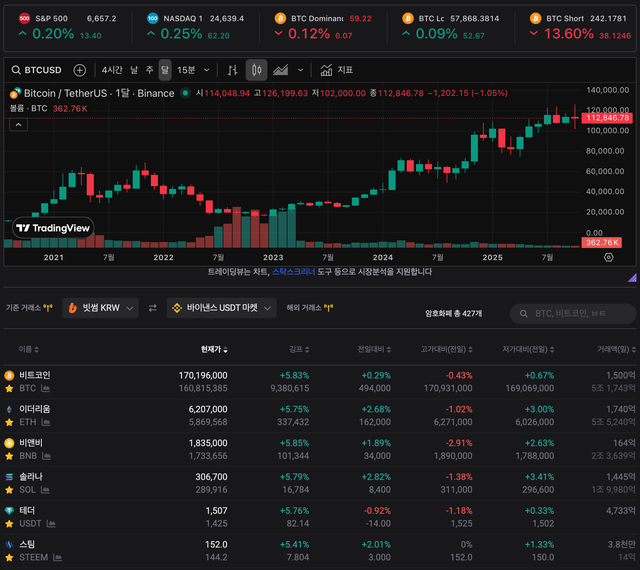
Task: Open the 바이낸스 USDT 마켓 dropdown
Action: [222, 308]
